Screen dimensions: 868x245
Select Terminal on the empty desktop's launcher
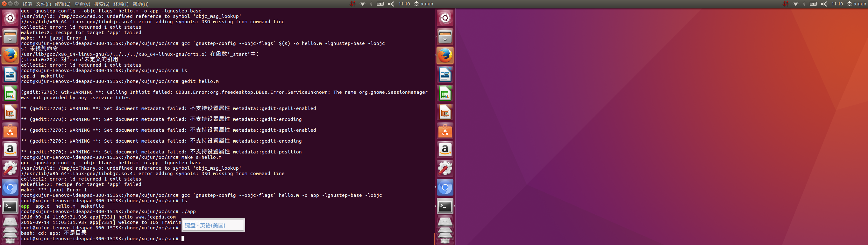pyautogui.click(x=445, y=206)
